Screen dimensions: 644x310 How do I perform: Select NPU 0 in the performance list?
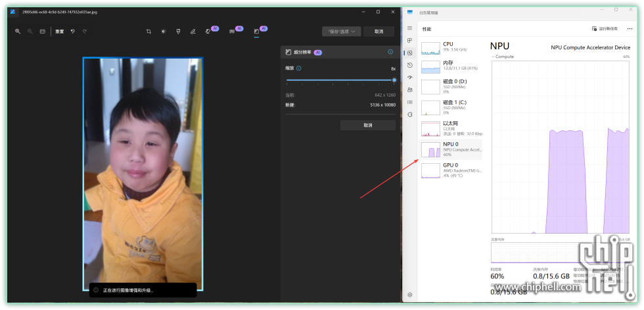click(x=451, y=149)
